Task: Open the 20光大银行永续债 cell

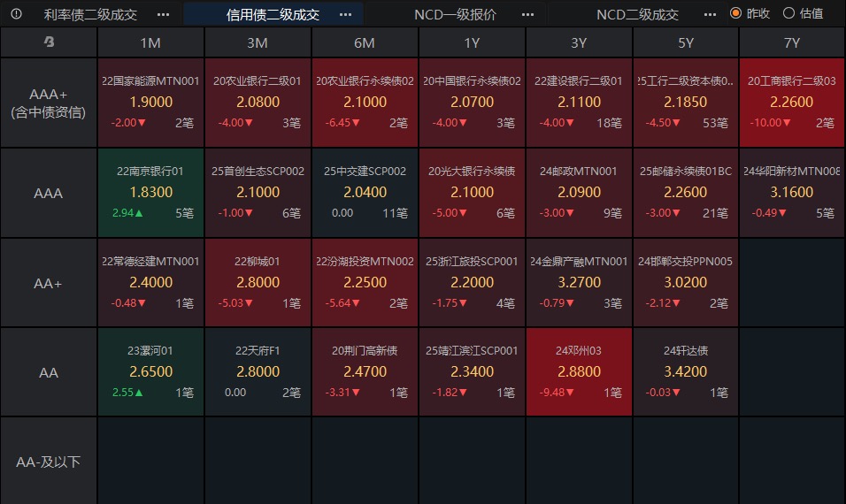Action: (472, 193)
